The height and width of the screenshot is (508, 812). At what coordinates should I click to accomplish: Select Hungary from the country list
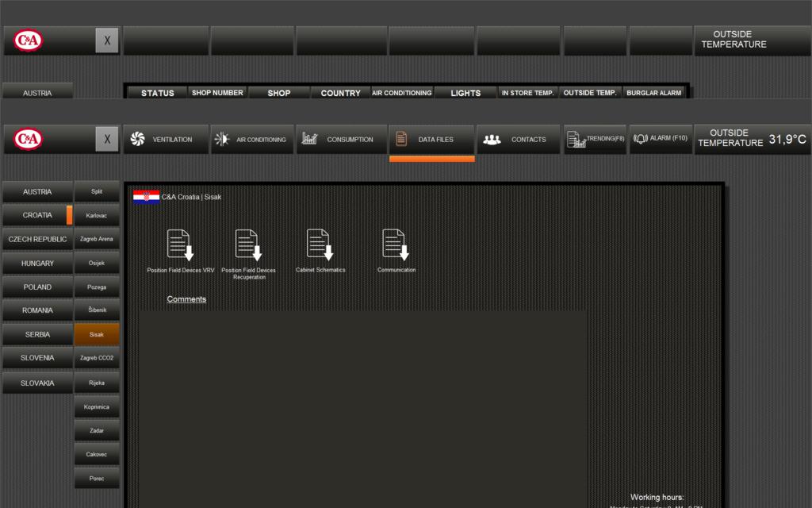[37, 263]
